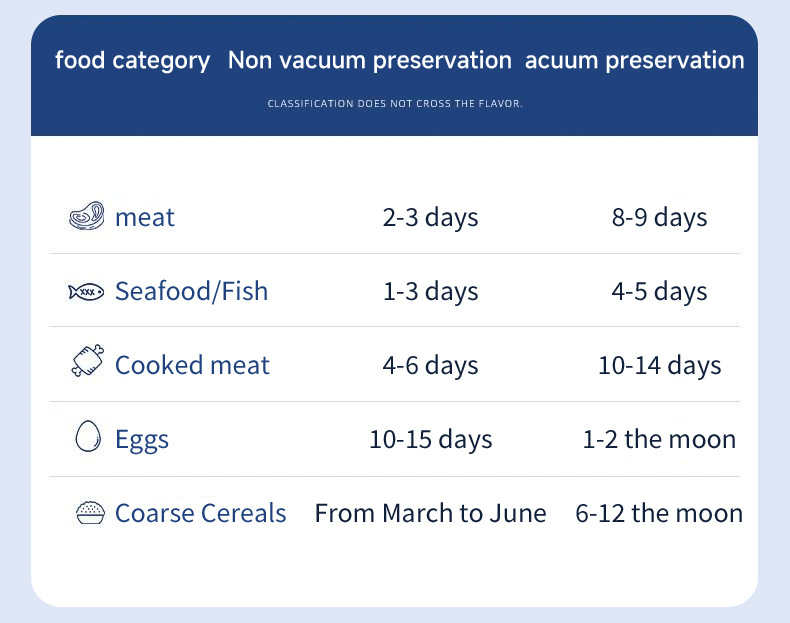The height and width of the screenshot is (623, 790).
Task: Click the "Non vacuum preservation" header
Action: point(369,60)
